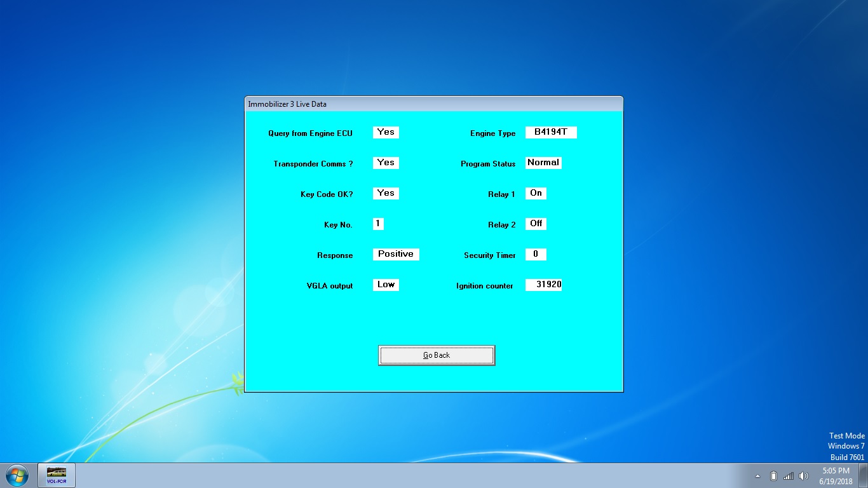The height and width of the screenshot is (488, 868).
Task: Click the Show Desktop strip on taskbar
Action: tap(864, 476)
